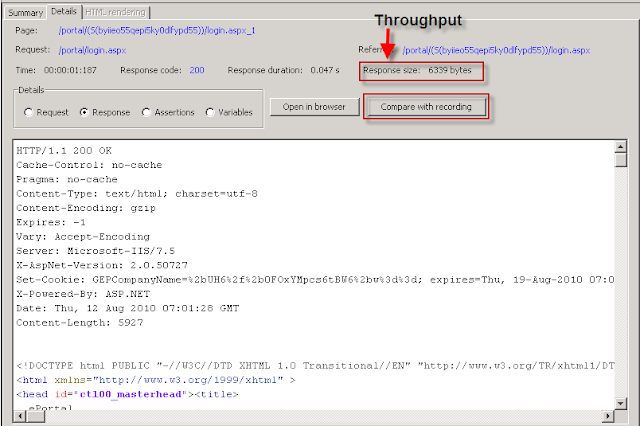The height and width of the screenshot is (426, 640).
Task: Open the HTML rendering tab
Action: click(116, 12)
